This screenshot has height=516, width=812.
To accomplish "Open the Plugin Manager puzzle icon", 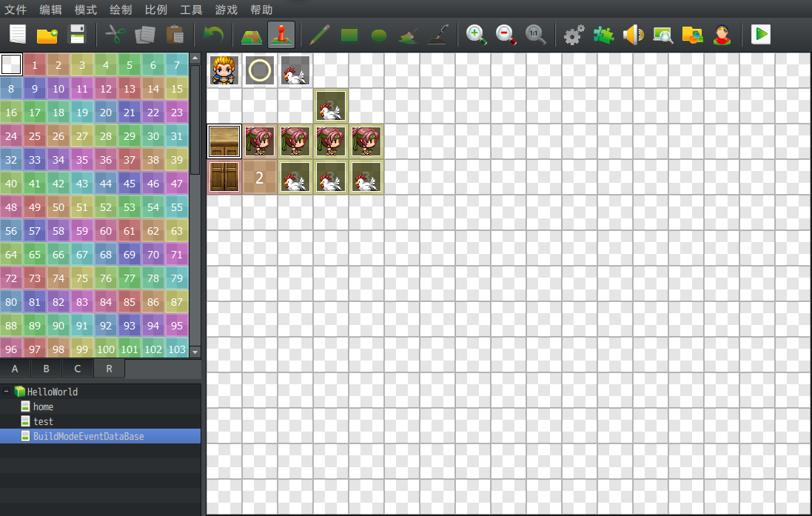I will (603, 35).
